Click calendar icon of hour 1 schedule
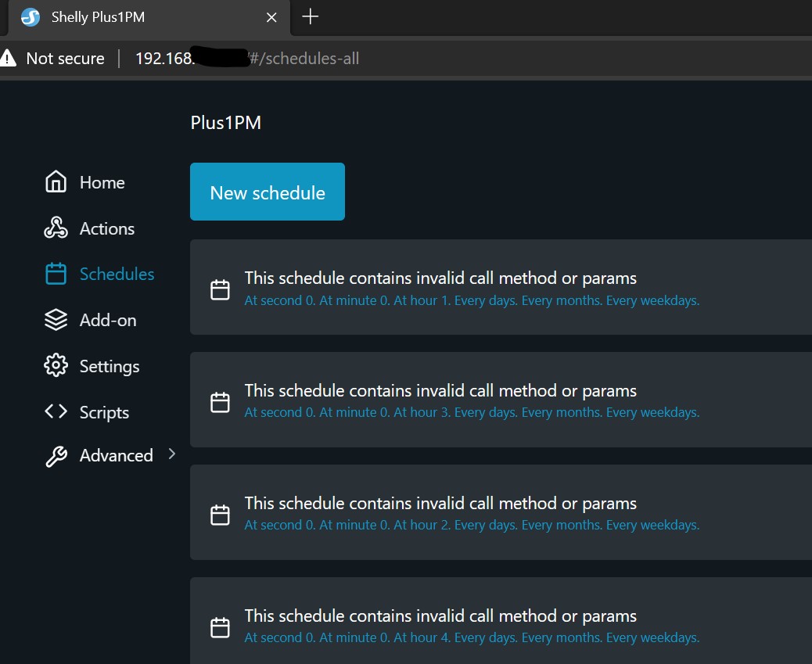The width and height of the screenshot is (812, 664). (220, 289)
